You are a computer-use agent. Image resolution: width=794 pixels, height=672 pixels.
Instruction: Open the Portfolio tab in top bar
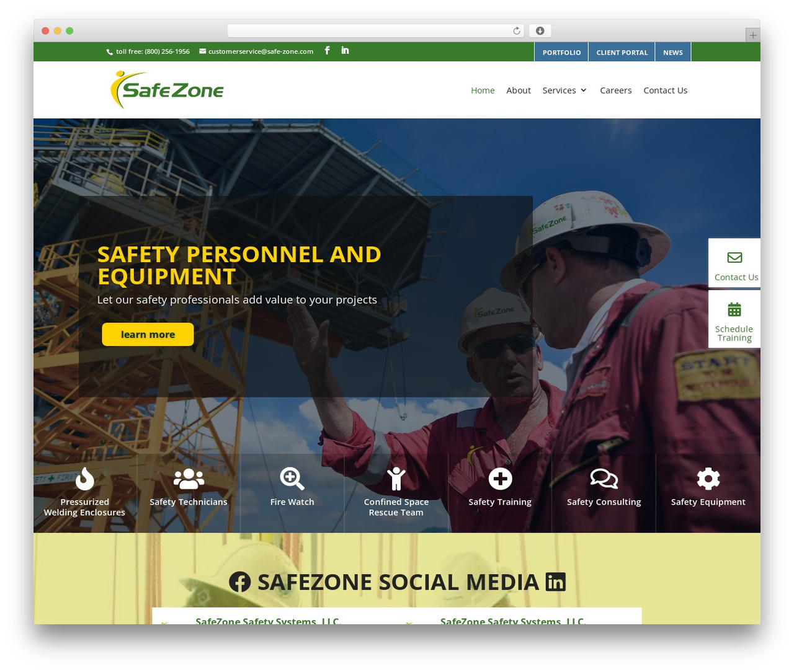561,52
